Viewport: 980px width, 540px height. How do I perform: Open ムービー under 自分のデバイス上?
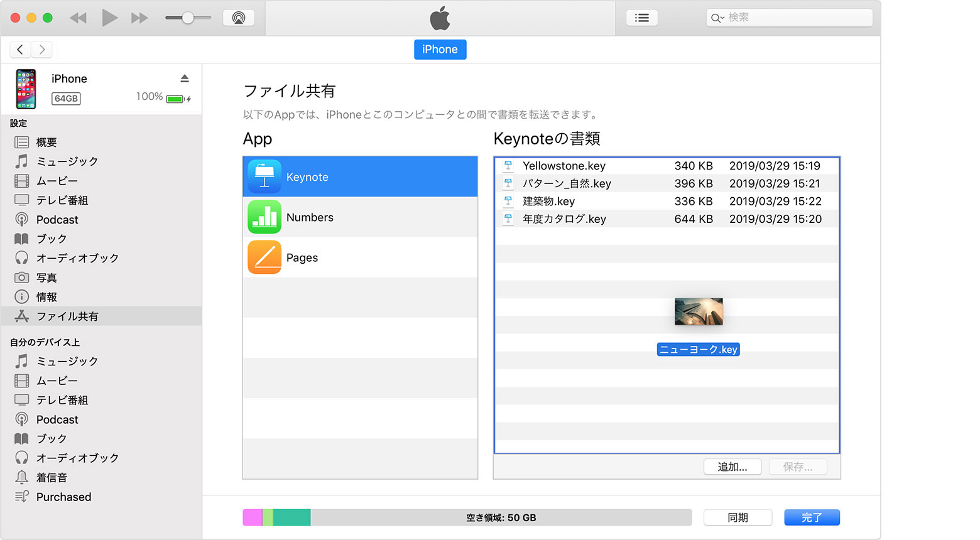(102, 381)
